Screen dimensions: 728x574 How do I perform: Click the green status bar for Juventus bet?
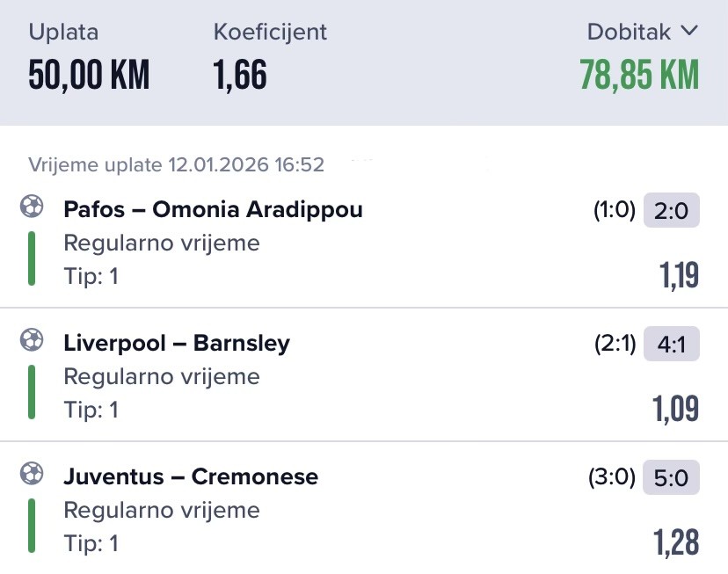(32, 526)
